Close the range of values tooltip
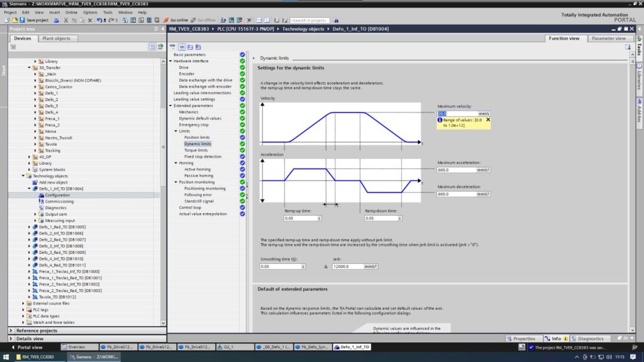 [488, 120]
